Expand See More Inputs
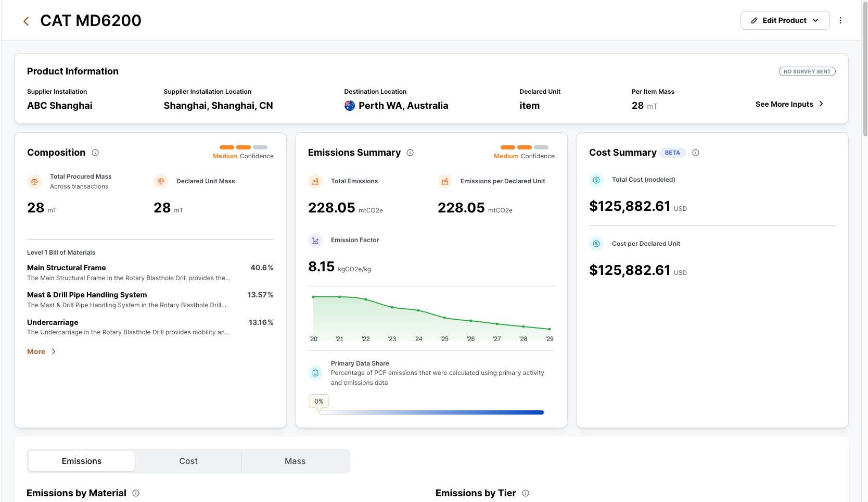The height and width of the screenshot is (502, 868). (789, 104)
